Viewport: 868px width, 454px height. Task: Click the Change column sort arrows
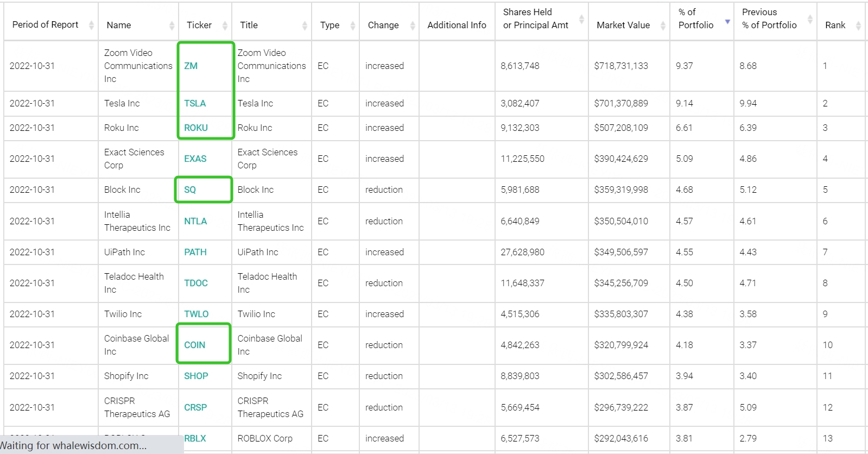coord(412,25)
